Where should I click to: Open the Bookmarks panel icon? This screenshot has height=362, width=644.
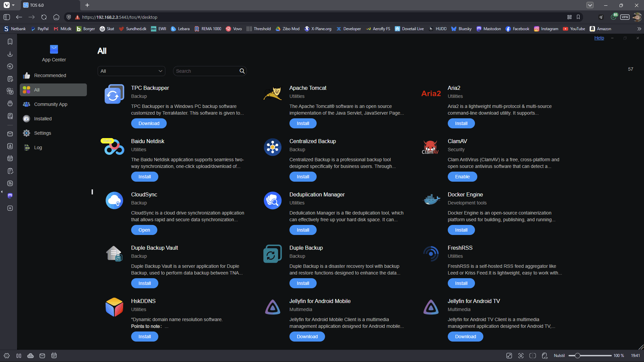10,42
